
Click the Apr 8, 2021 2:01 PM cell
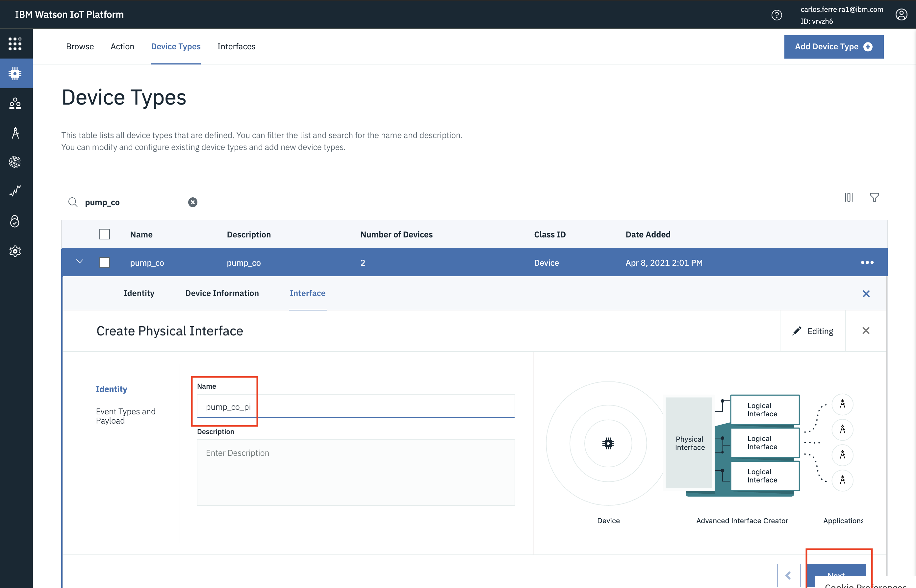coord(664,262)
